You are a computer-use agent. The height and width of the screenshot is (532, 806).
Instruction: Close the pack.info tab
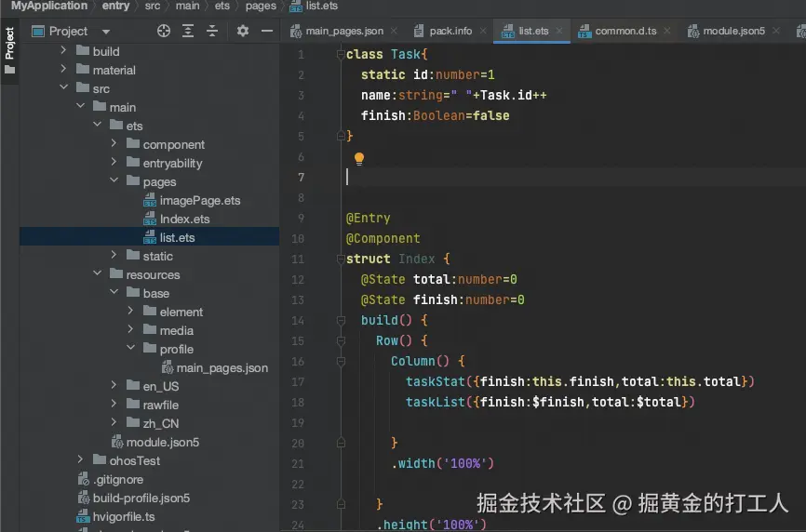pyautogui.click(x=483, y=31)
